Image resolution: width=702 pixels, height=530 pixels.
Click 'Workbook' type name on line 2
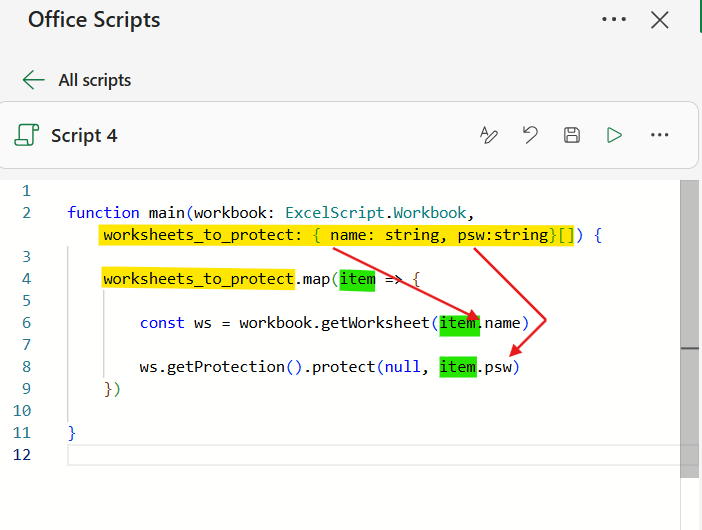click(x=430, y=212)
